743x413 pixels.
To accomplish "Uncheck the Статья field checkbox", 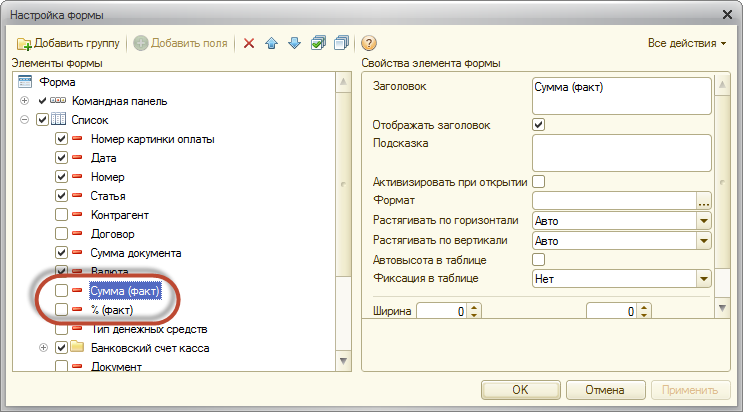I will point(61,195).
